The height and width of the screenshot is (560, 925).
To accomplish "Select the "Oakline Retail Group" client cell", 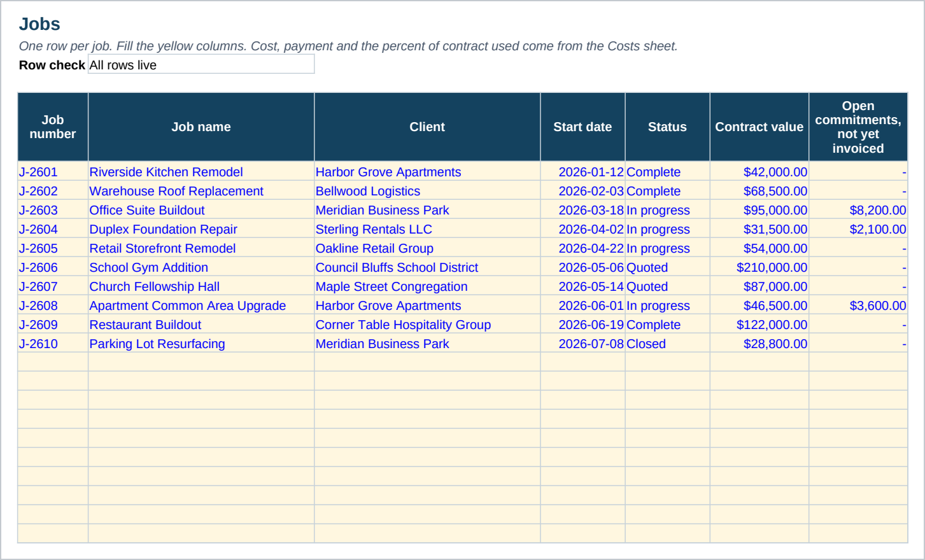I will pyautogui.click(x=427, y=248).
